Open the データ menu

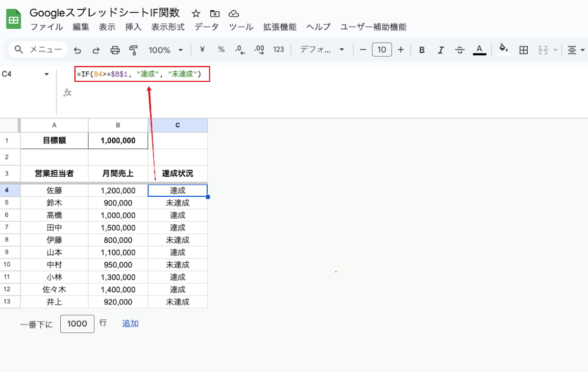tap(206, 27)
